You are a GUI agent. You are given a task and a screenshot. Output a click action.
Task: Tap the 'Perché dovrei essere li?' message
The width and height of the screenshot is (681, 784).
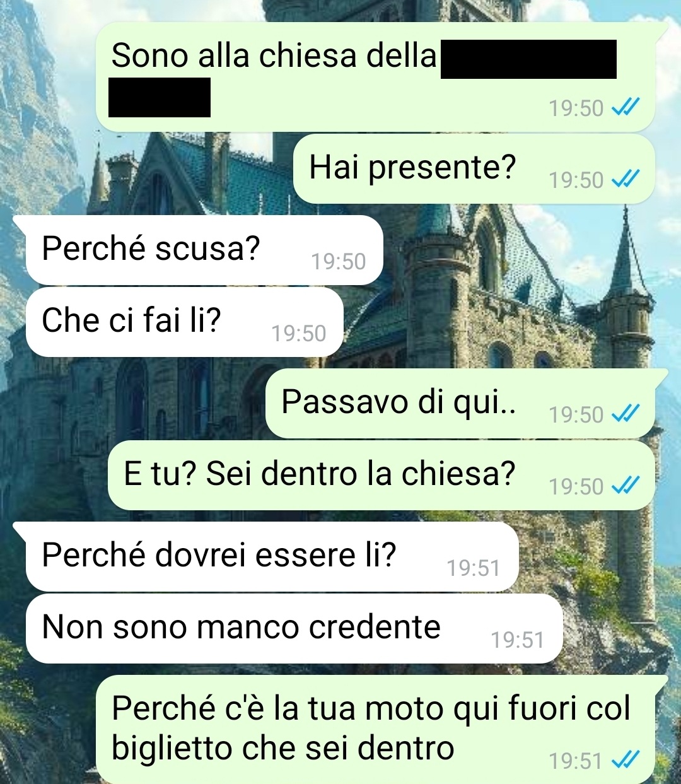pyautogui.click(x=272, y=556)
